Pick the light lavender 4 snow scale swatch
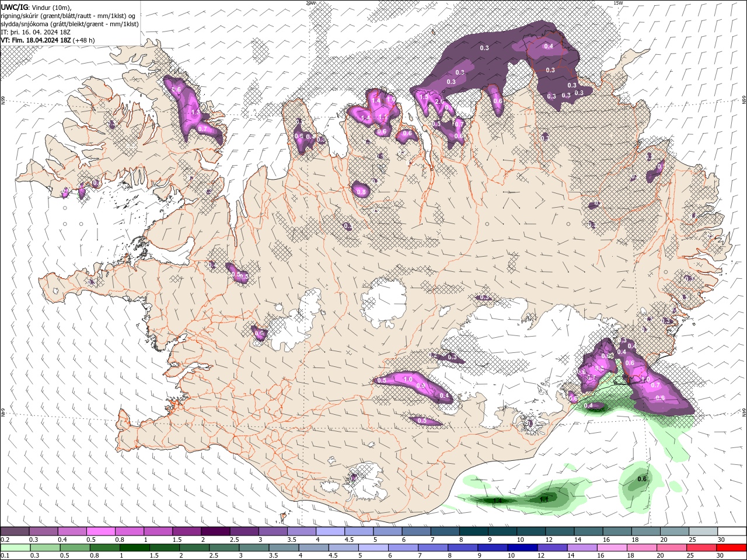 (330, 531)
